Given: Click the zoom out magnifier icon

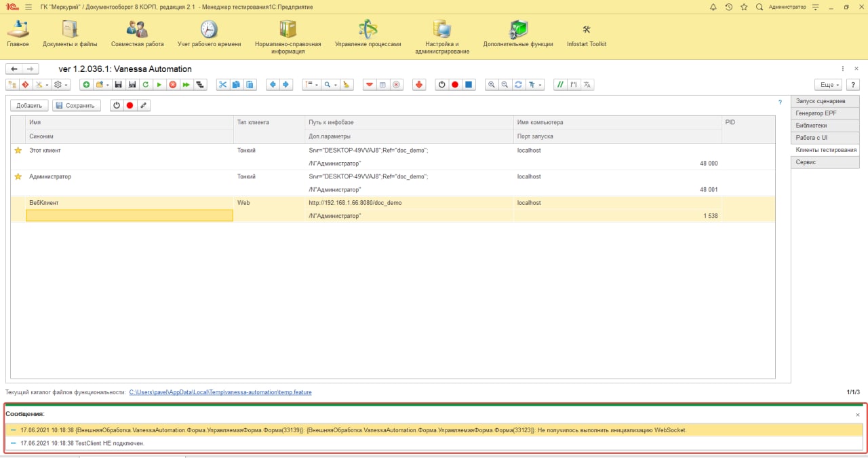Looking at the screenshot, I should [x=505, y=85].
